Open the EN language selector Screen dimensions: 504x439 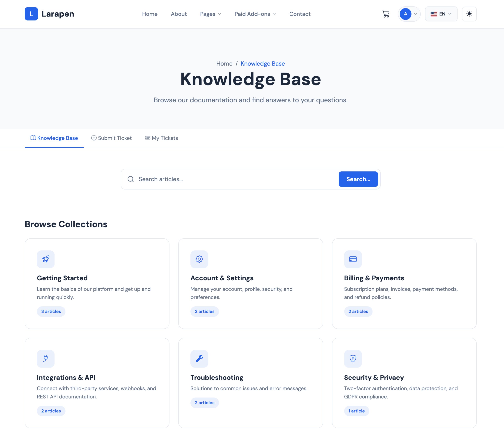(441, 14)
